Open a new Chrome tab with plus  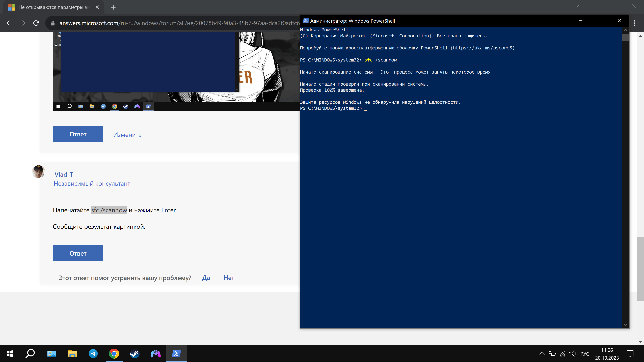[x=113, y=7]
